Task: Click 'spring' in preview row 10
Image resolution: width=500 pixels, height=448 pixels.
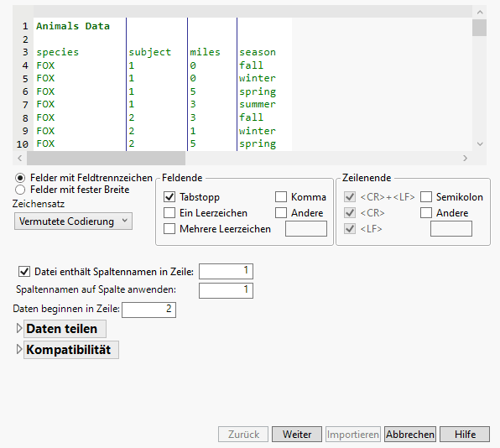Action: 258,144
